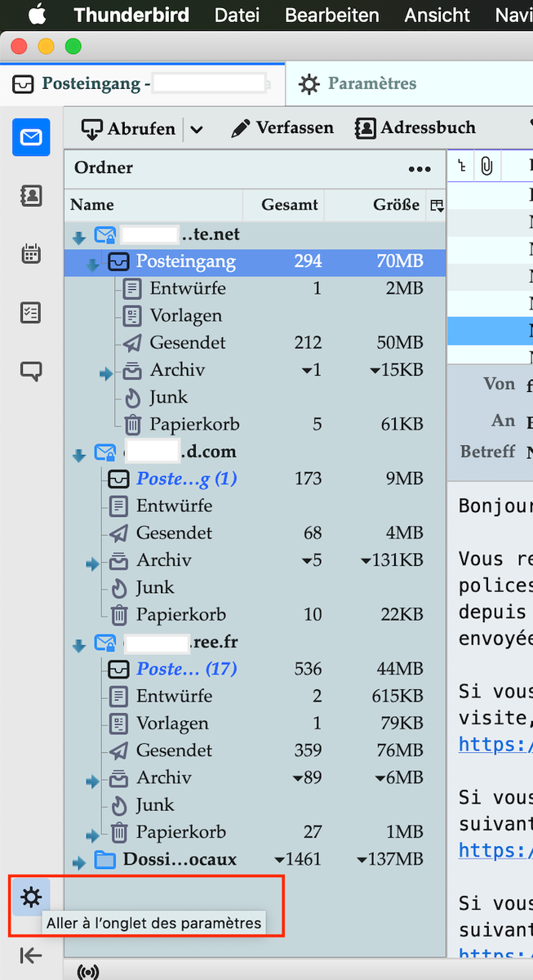533x980 pixels.
Task: Expand the Archiv folder with 15KB
Action: (106, 373)
